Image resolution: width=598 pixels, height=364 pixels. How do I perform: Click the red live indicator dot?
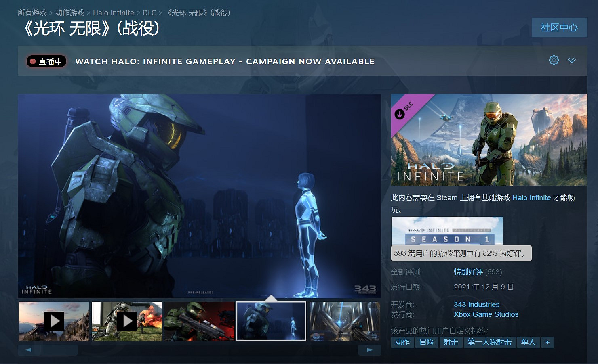pyautogui.click(x=33, y=61)
